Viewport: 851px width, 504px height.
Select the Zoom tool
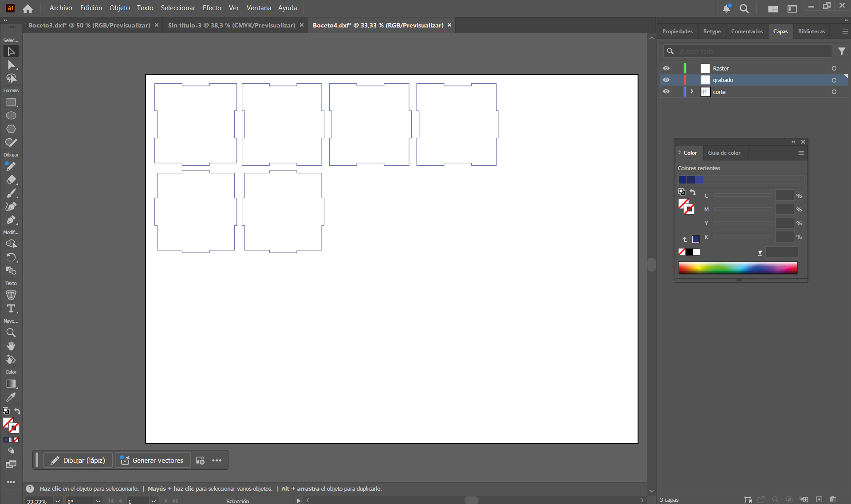(x=11, y=332)
